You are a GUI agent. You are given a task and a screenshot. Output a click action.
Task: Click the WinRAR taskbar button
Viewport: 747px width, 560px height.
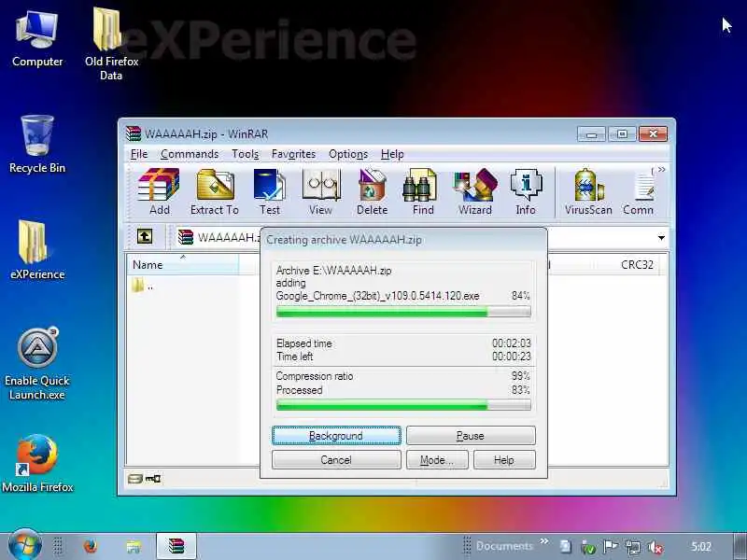click(x=176, y=546)
